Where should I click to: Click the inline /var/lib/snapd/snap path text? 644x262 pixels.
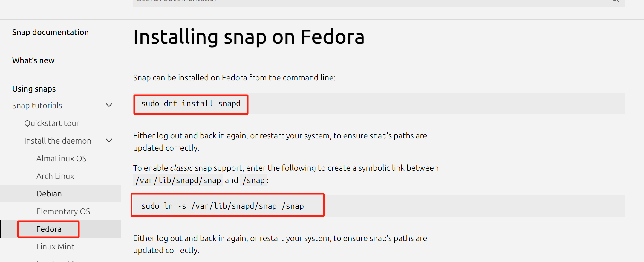[x=178, y=180]
